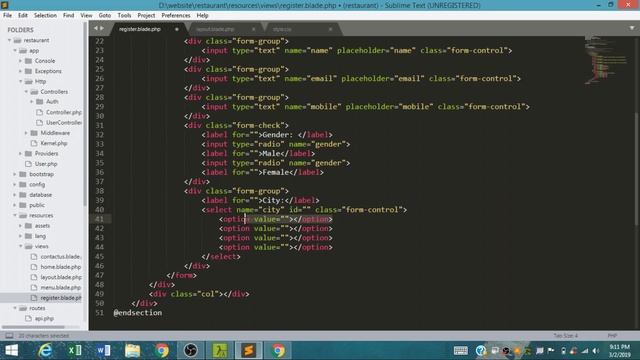The image size is (640, 360).
Task: Open the tab list dropdown arrow at tab bar end
Action: (632, 28)
